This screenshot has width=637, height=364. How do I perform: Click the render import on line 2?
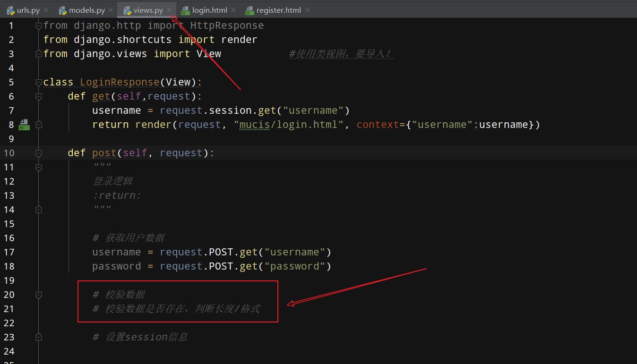pyautogui.click(x=240, y=40)
